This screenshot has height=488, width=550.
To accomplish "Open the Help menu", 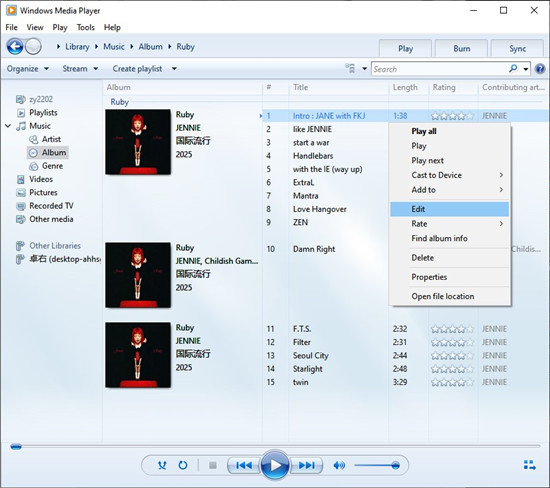I will click(x=112, y=27).
